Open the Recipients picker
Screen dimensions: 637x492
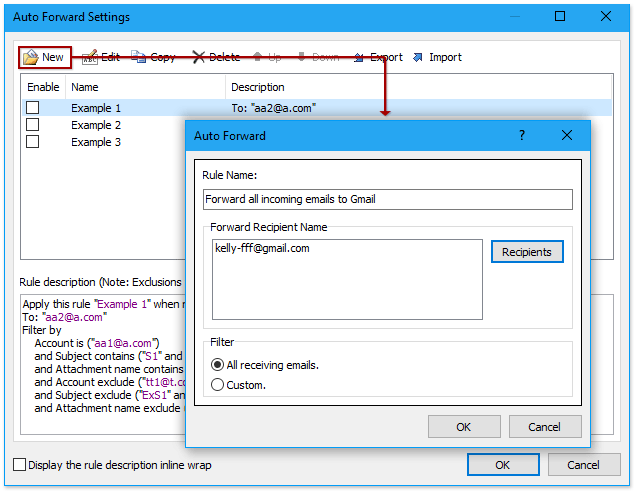tap(527, 252)
